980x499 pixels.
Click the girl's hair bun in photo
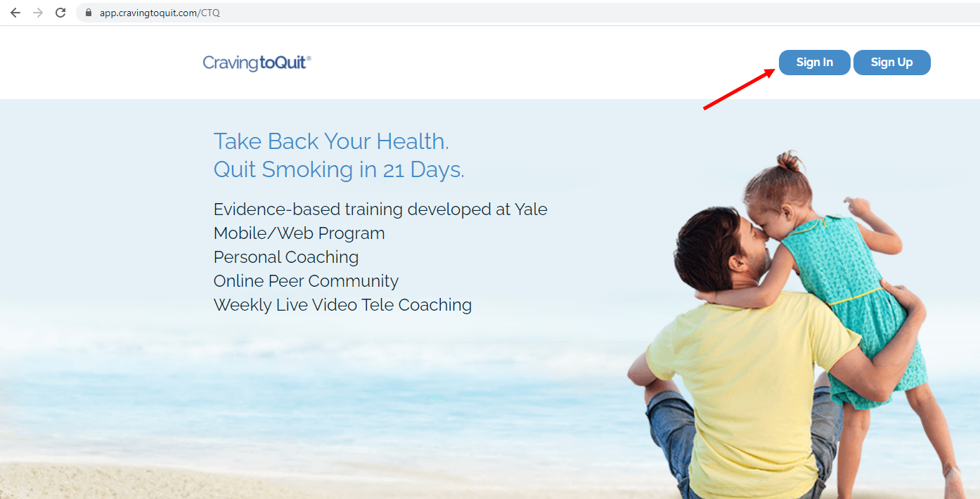pyautogui.click(x=790, y=162)
